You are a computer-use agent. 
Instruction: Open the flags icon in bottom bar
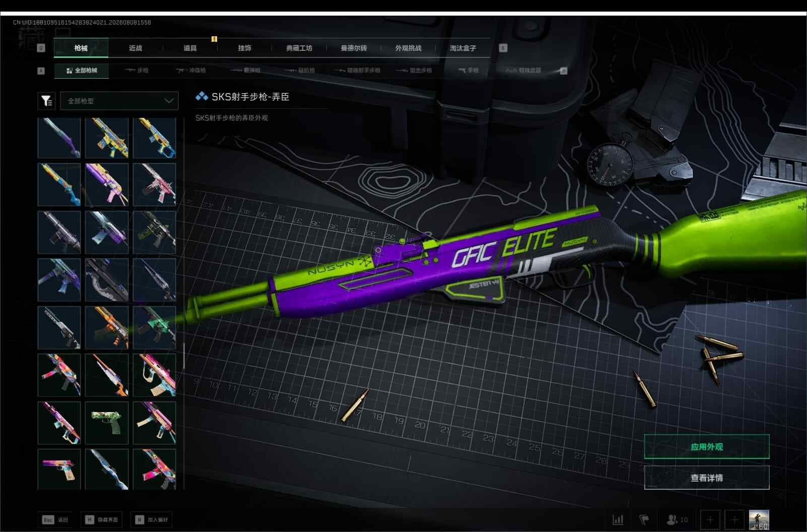pyautogui.click(x=644, y=519)
